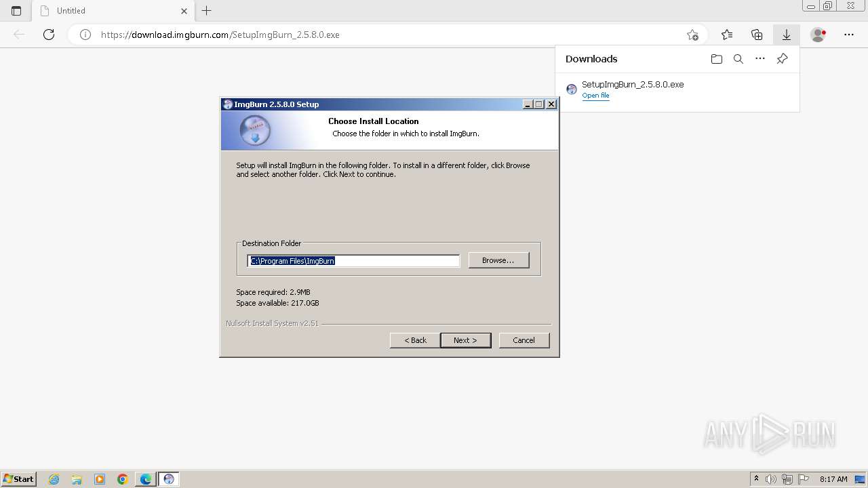Go back with the Back button
Image resolution: width=868 pixels, height=488 pixels.
coord(415,340)
